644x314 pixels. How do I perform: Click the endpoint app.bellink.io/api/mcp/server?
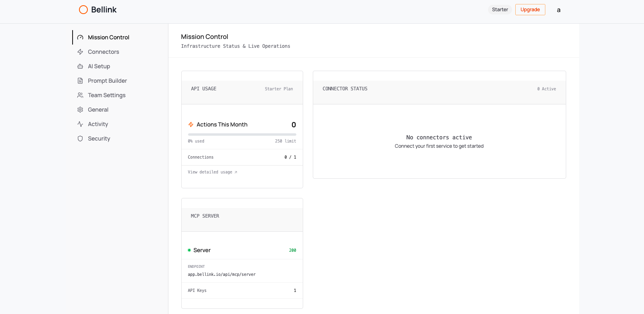click(x=222, y=275)
